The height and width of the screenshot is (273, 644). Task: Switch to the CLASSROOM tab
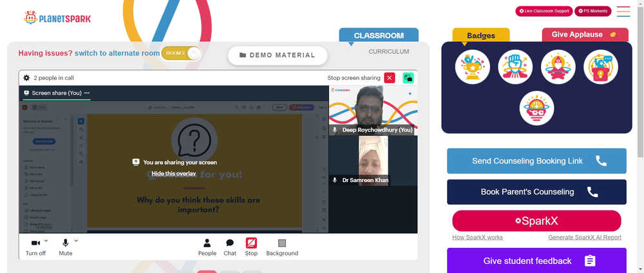379,35
